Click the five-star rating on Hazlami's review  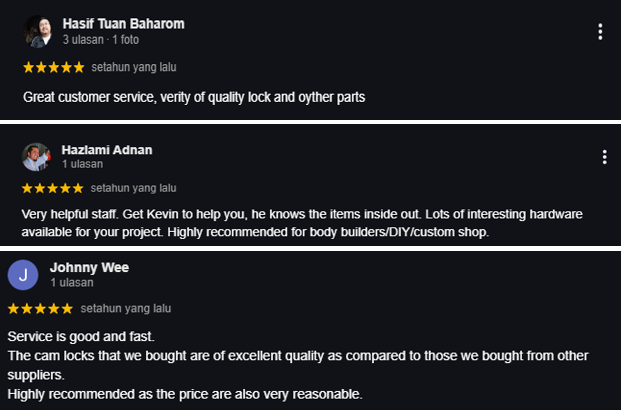[53, 188]
